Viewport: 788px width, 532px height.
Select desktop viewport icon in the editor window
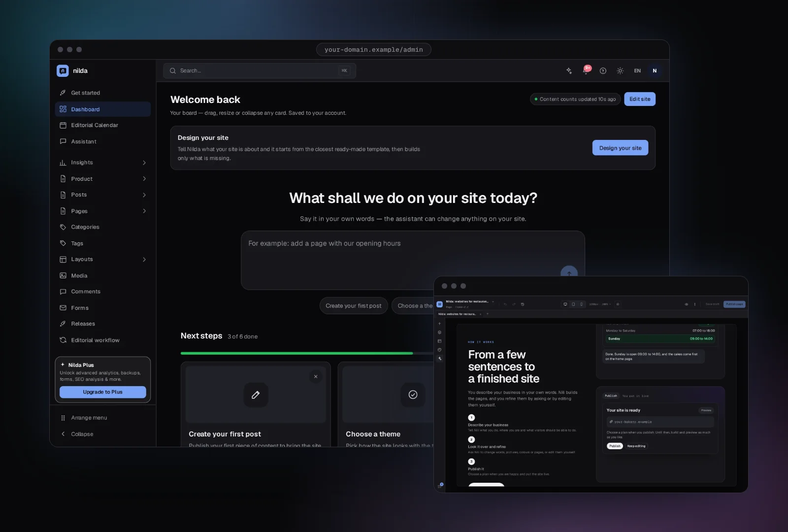coord(565,304)
